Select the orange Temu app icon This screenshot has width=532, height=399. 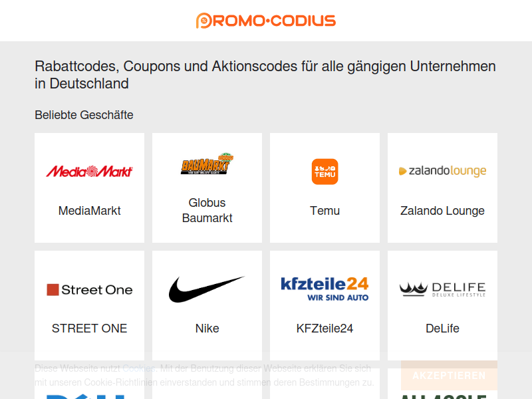[x=325, y=172]
